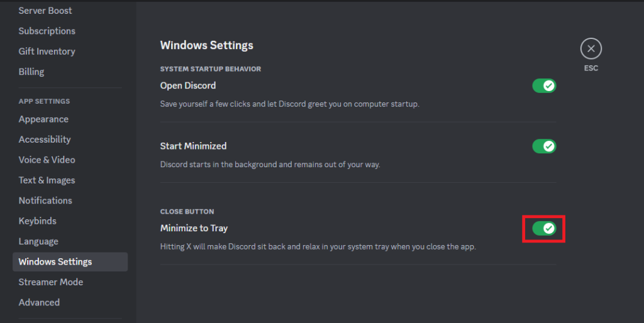This screenshot has height=323, width=644.
Task: Go to Advanced settings
Action: pyautogui.click(x=39, y=302)
